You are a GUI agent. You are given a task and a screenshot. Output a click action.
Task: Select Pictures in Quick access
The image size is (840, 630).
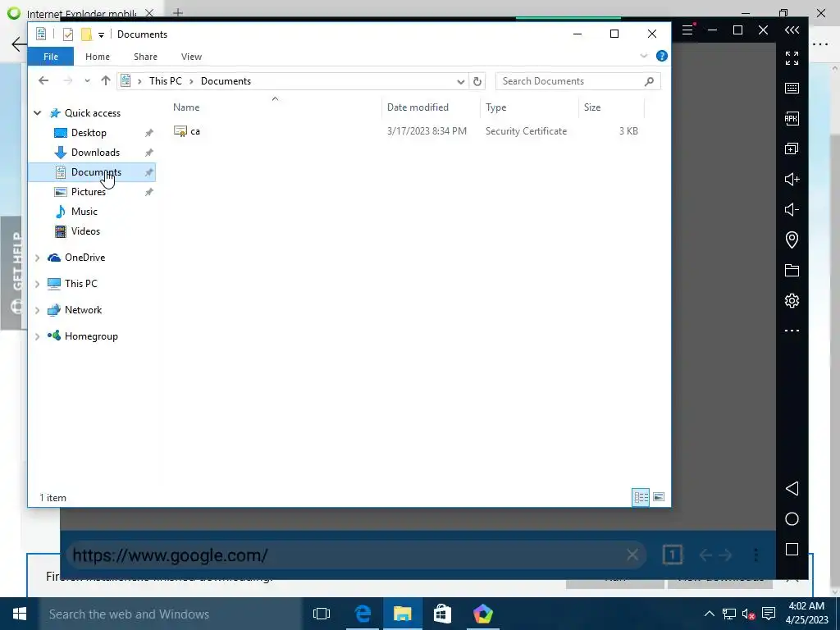89,192
